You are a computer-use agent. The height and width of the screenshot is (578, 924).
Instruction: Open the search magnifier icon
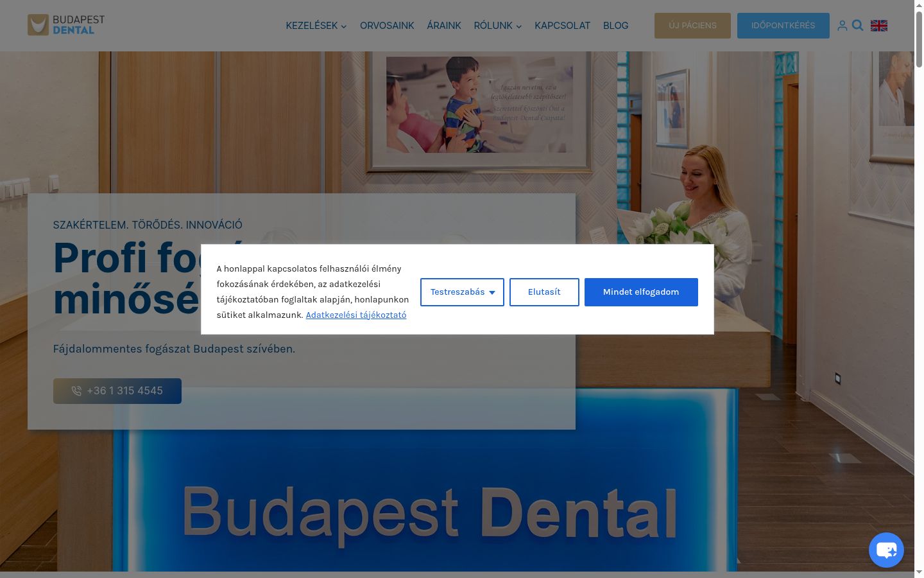tap(858, 26)
